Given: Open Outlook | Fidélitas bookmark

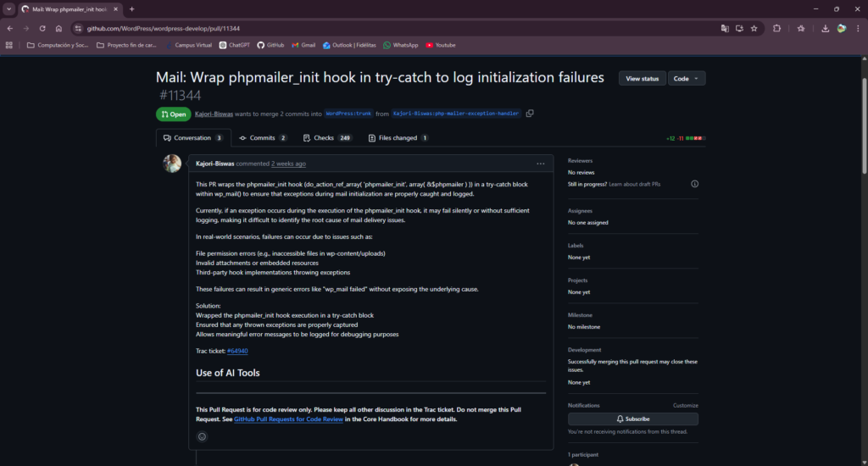Looking at the screenshot, I should [x=349, y=46].
